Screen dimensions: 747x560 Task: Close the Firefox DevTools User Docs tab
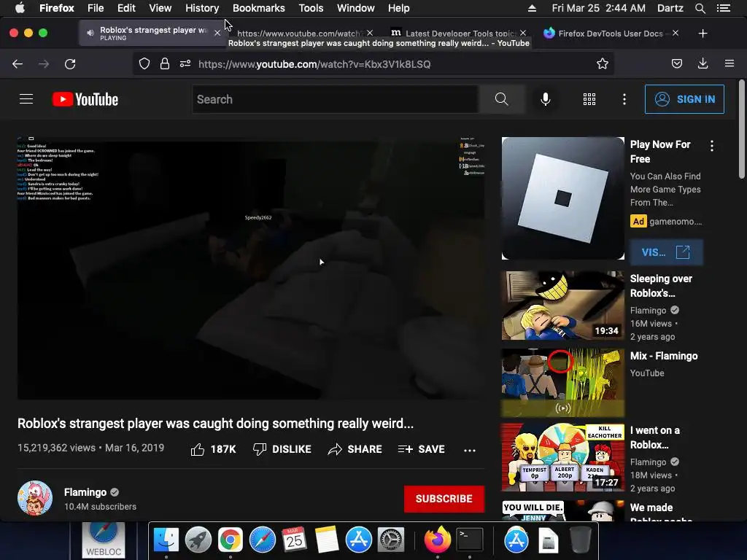[x=675, y=33]
